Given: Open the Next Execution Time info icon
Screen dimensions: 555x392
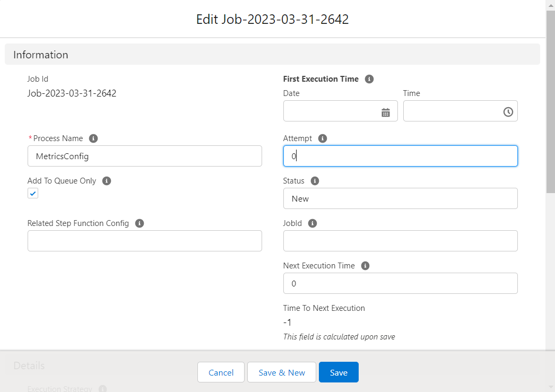Looking at the screenshot, I should (x=365, y=266).
